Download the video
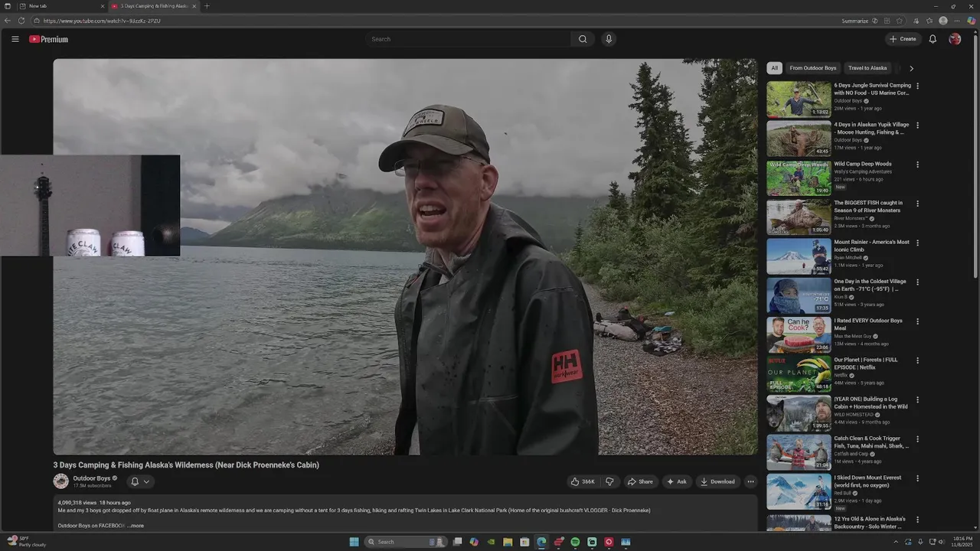Screen dimensions: 980x551 point(717,481)
